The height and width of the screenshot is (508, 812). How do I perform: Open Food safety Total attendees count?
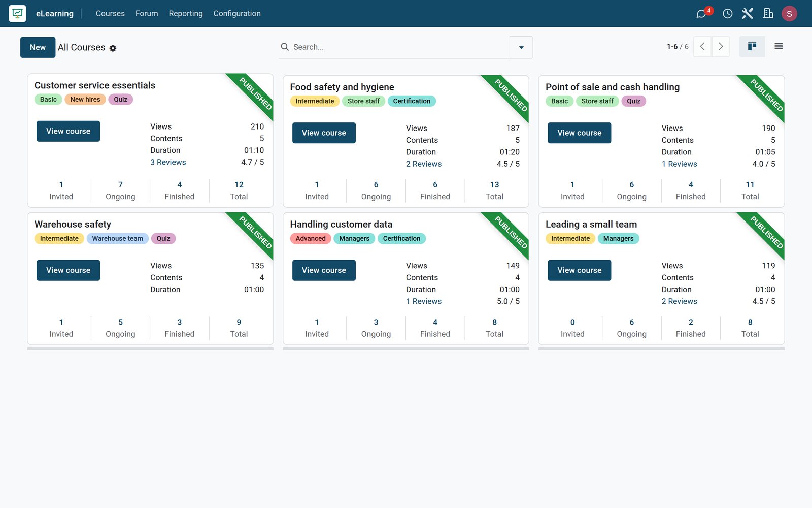[x=494, y=190]
